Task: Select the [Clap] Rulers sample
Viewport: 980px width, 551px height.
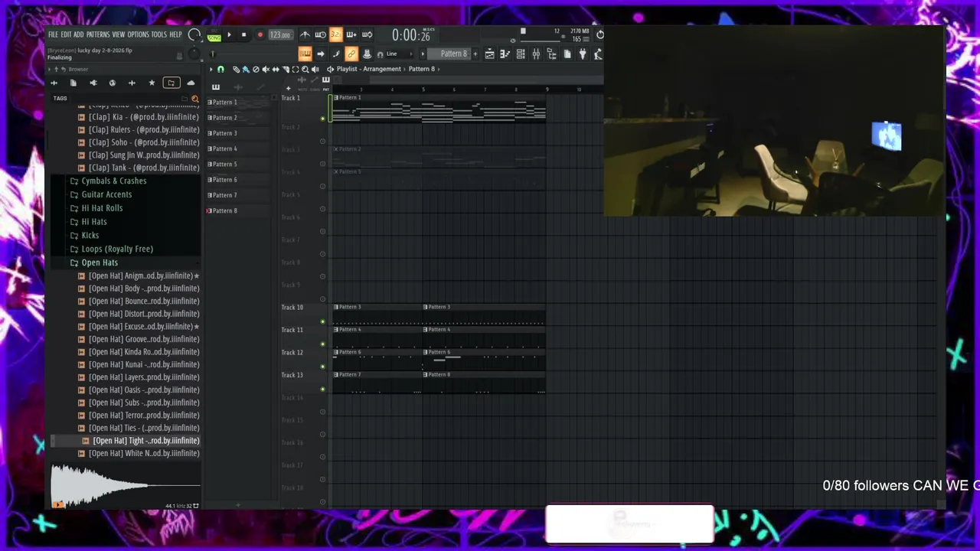Action: tap(142, 129)
